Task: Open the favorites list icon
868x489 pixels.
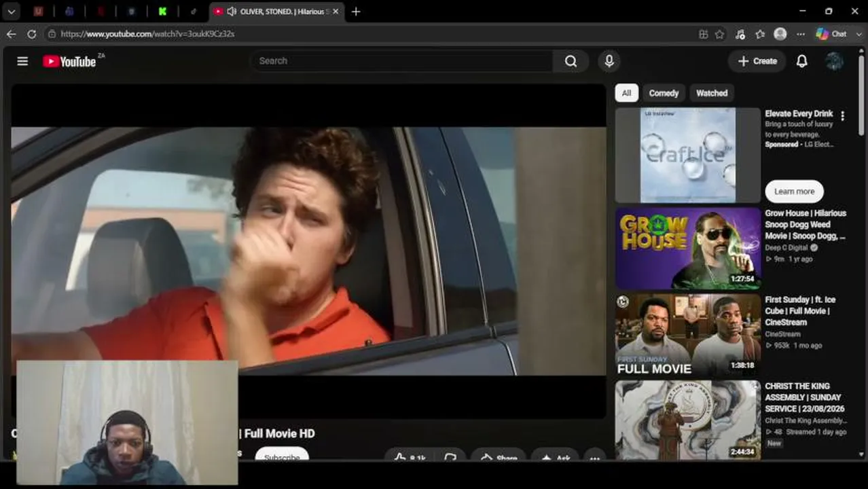Action: (760, 34)
